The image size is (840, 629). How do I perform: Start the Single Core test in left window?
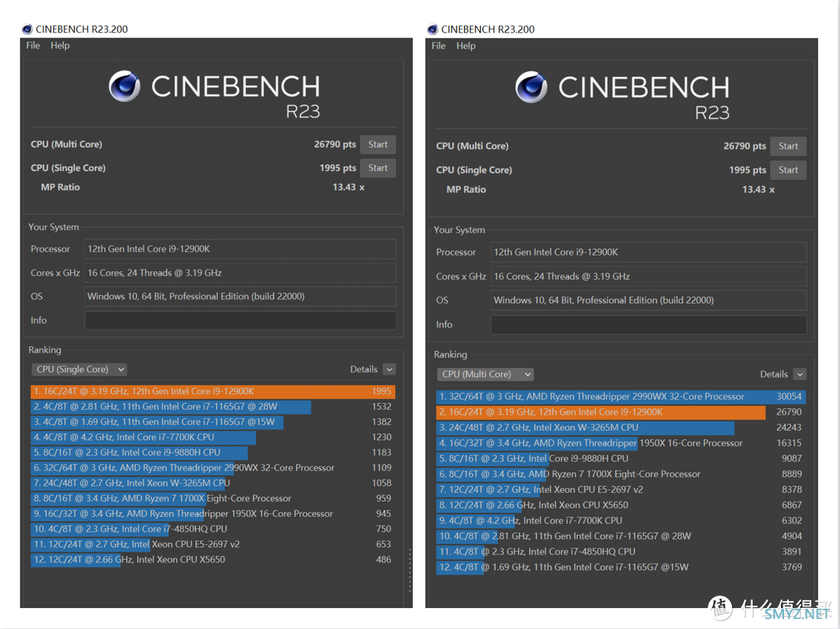coord(378,168)
